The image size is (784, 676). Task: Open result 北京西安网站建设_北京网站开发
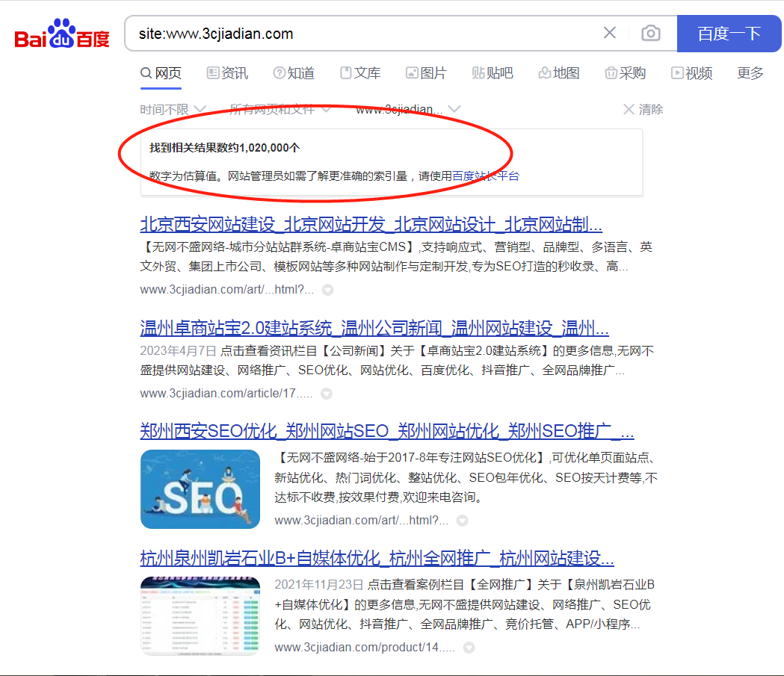371,224
